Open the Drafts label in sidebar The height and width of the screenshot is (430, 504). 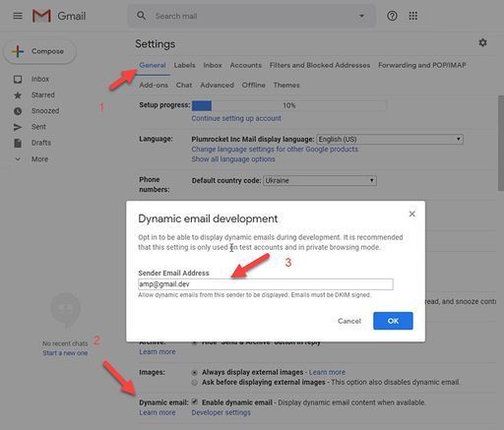pyautogui.click(x=41, y=143)
